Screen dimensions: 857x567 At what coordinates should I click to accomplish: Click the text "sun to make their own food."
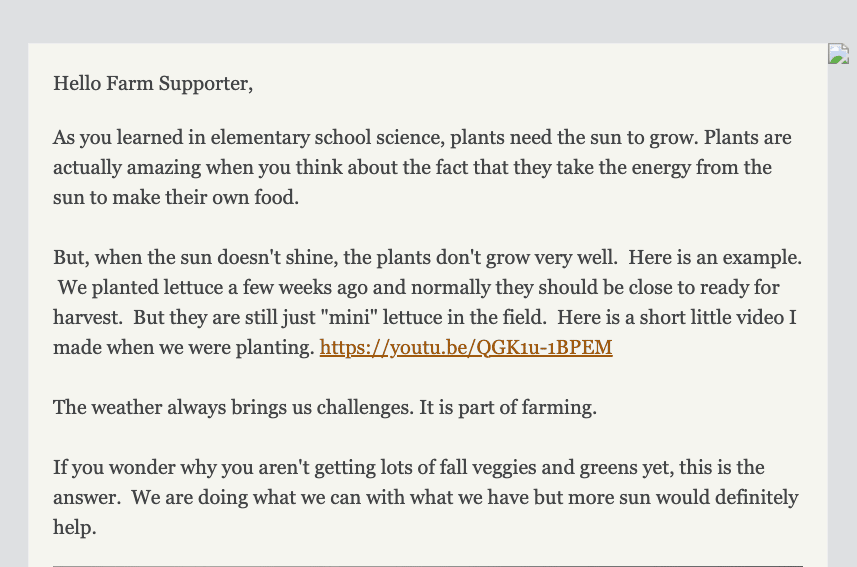(176, 197)
